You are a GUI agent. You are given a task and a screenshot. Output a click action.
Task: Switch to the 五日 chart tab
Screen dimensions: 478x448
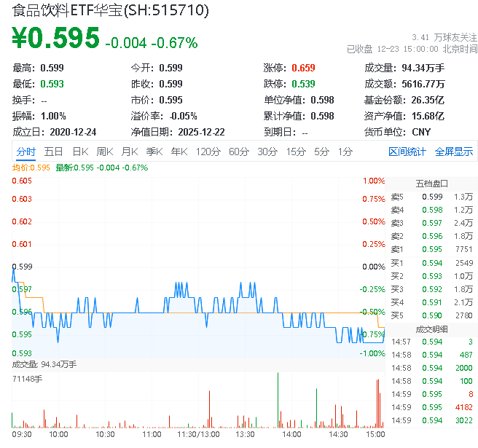[x=53, y=152]
